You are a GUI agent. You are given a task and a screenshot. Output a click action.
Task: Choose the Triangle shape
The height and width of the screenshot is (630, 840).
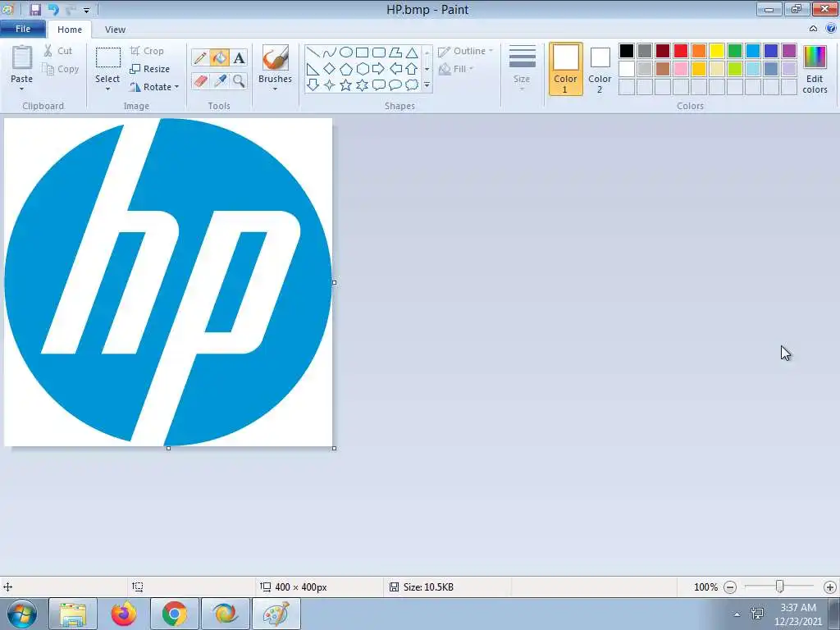(412, 52)
